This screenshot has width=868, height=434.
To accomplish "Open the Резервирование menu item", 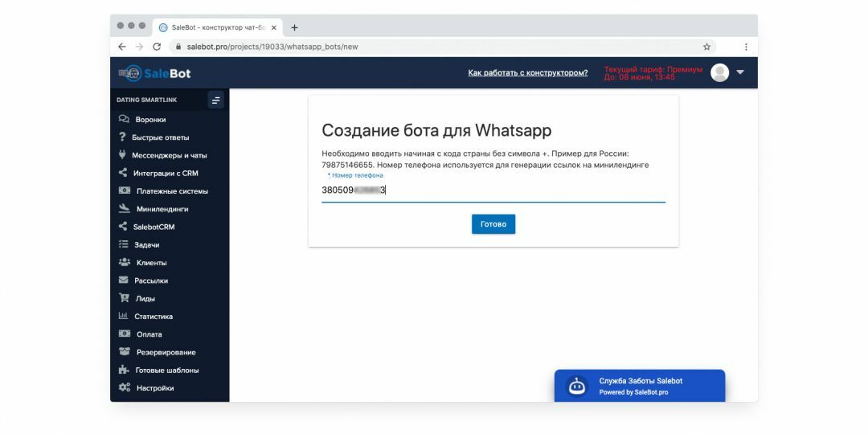I will tap(166, 353).
